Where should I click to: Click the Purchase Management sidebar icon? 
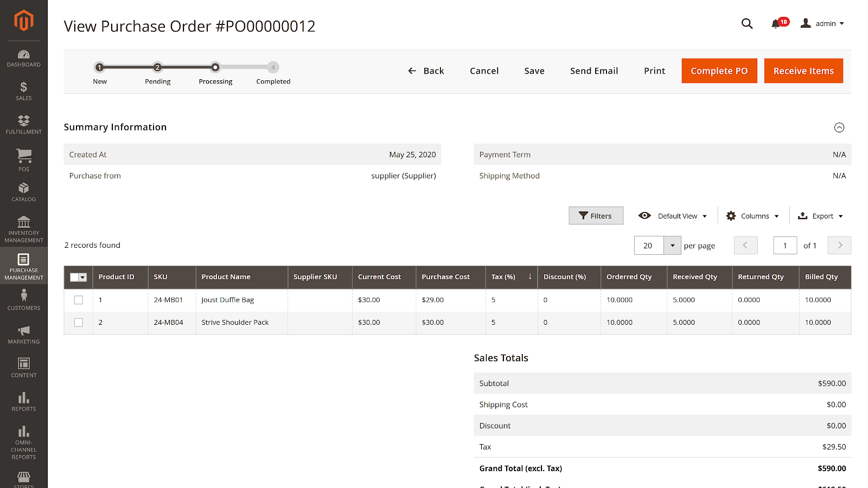(23, 266)
